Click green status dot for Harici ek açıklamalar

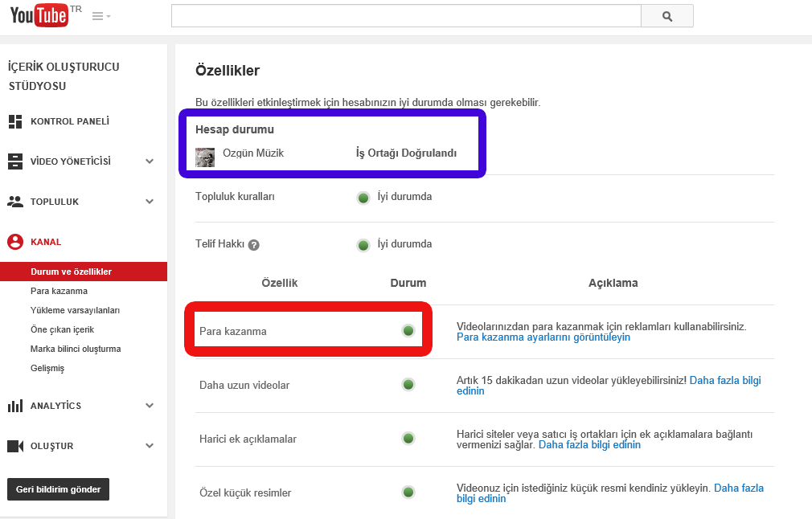click(408, 439)
